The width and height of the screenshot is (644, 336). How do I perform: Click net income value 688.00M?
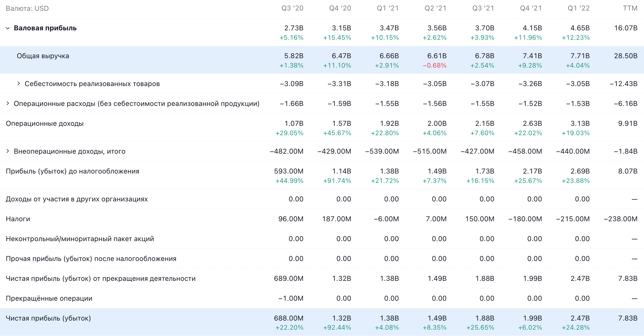coord(289,318)
